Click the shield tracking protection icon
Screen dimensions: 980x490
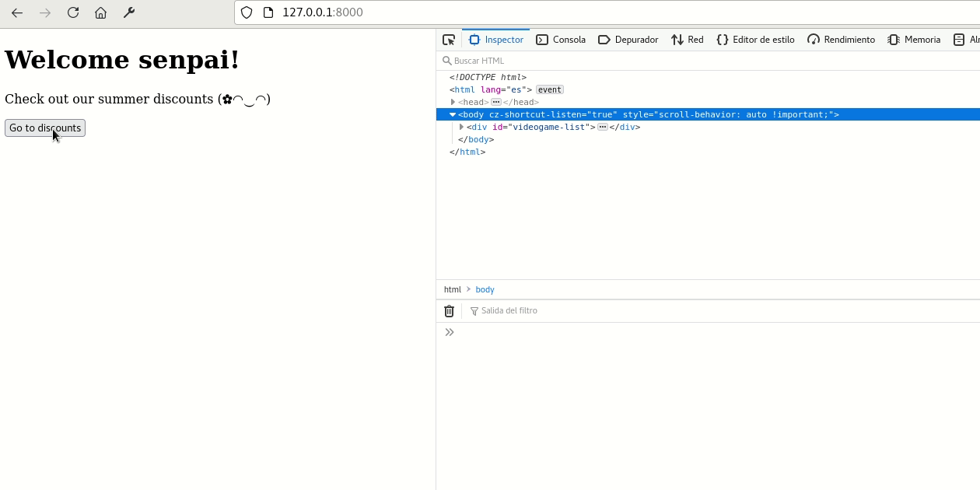[x=247, y=12]
